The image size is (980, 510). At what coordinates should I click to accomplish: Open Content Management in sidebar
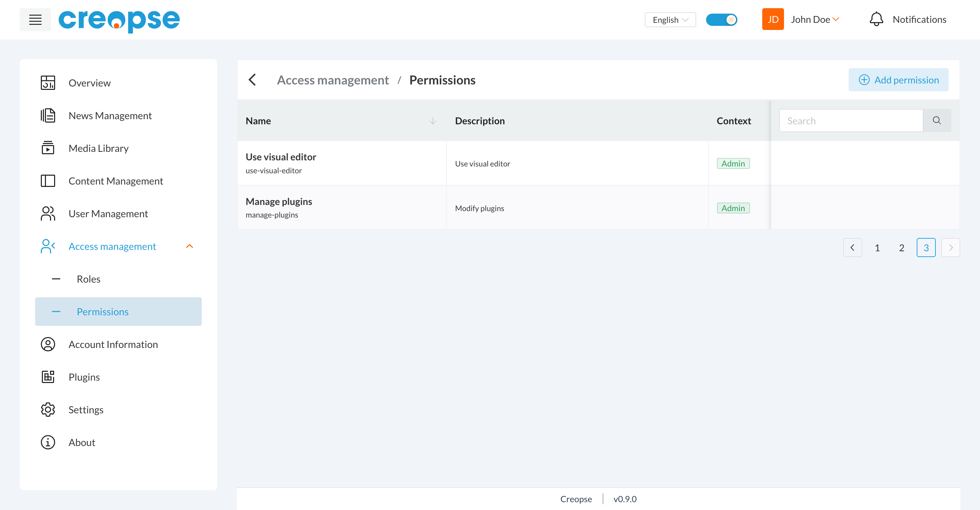click(118, 181)
